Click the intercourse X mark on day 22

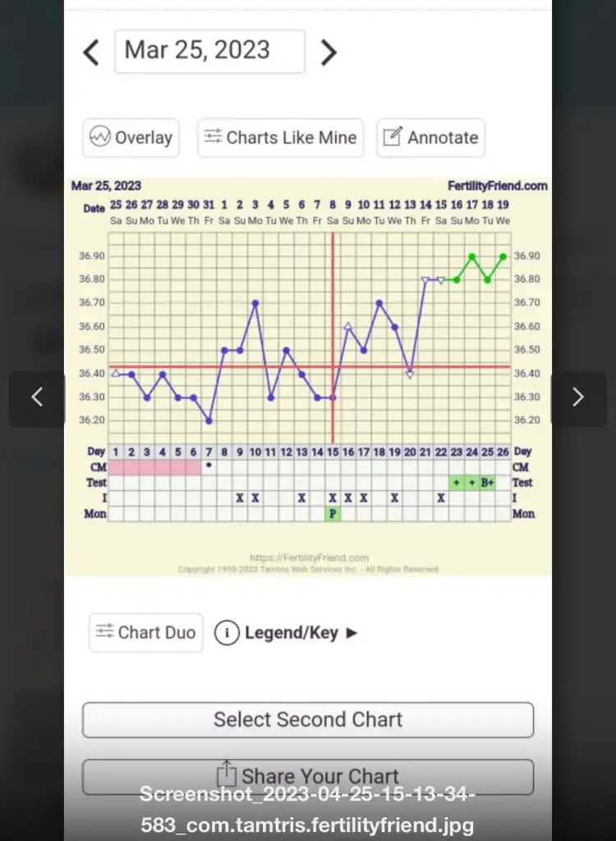click(440, 499)
